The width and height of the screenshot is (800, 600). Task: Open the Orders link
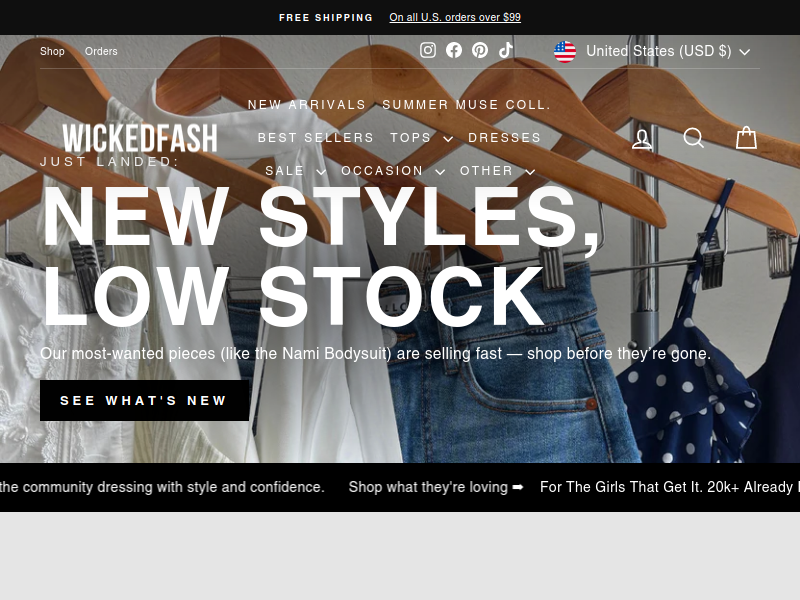pyautogui.click(x=101, y=52)
